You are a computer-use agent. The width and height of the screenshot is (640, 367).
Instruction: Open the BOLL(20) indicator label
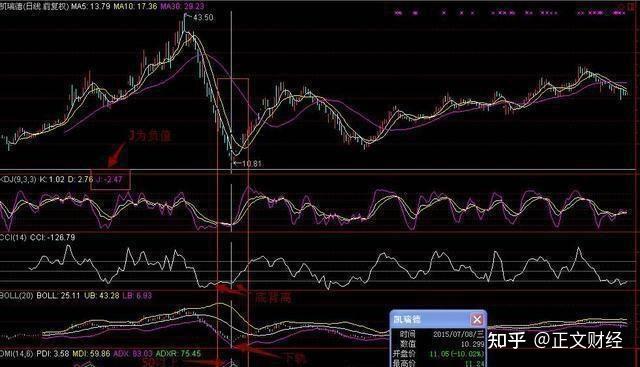point(16,295)
